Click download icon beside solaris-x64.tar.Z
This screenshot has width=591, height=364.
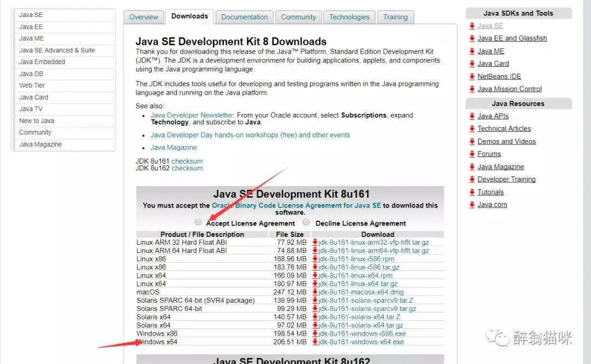315,317
